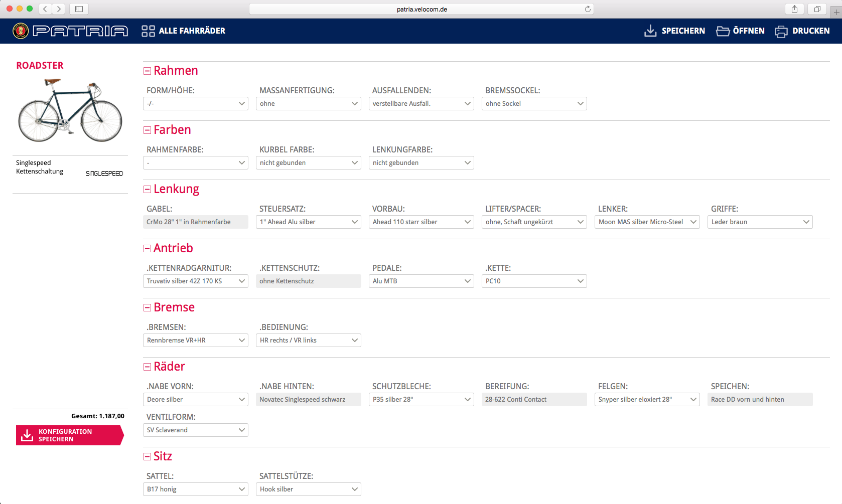Click Öffnen text in top bar

point(749,31)
